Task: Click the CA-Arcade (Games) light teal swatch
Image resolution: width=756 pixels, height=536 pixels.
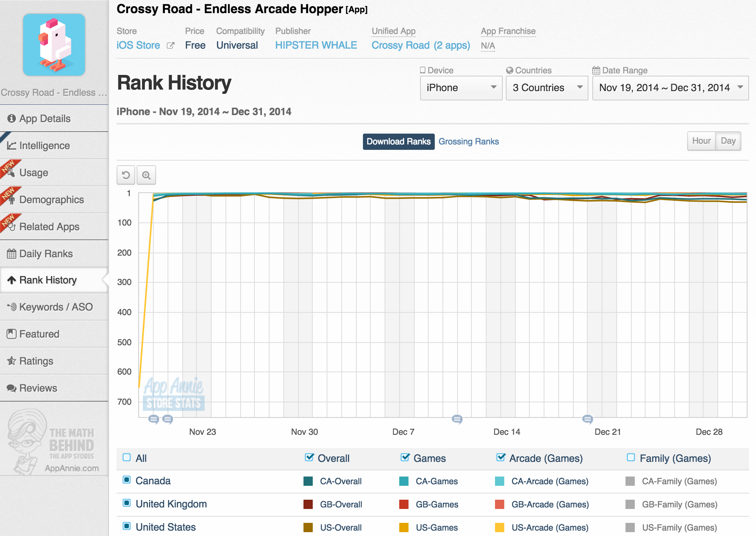Action: click(x=500, y=481)
